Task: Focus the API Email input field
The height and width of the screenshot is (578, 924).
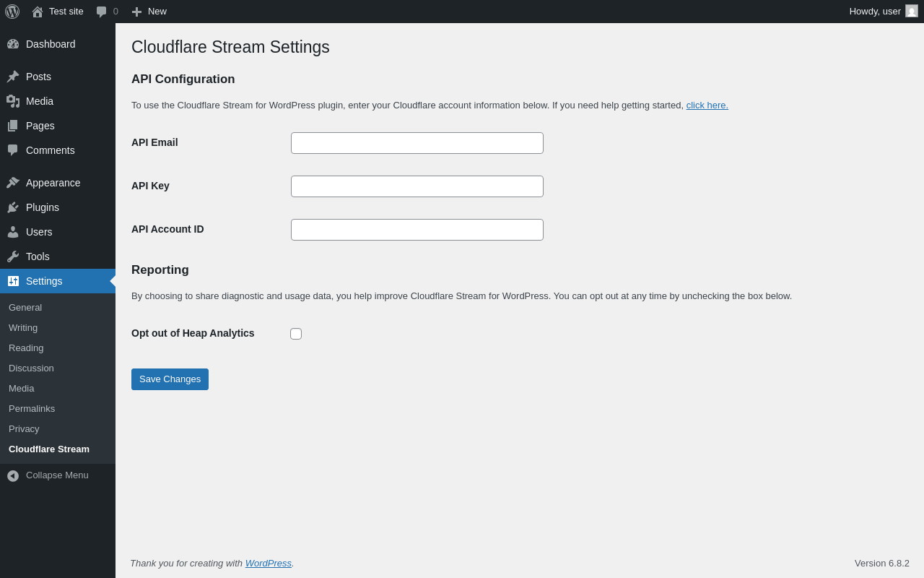Action: (417, 143)
